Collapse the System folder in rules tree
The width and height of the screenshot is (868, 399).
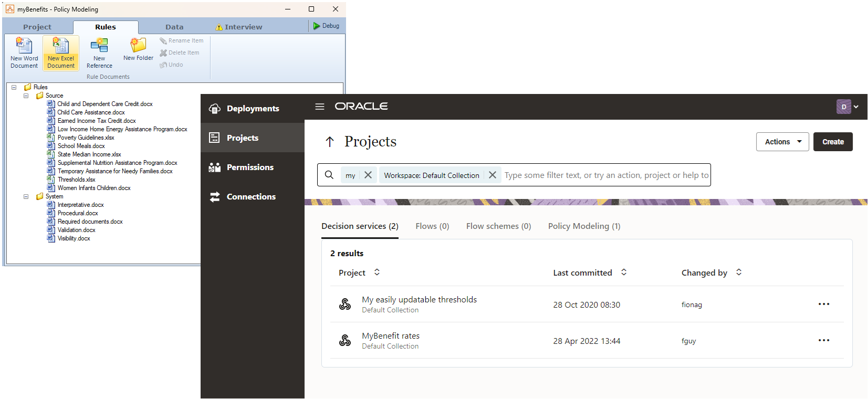click(x=26, y=196)
